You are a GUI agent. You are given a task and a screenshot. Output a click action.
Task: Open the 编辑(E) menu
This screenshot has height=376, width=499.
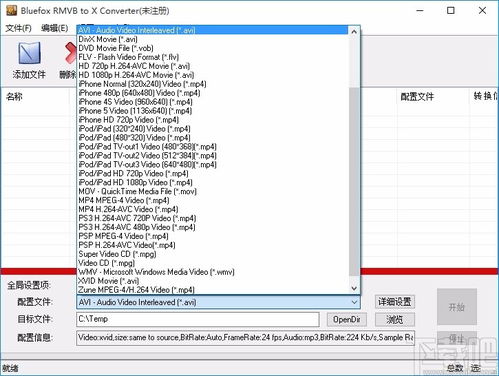click(55, 28)
